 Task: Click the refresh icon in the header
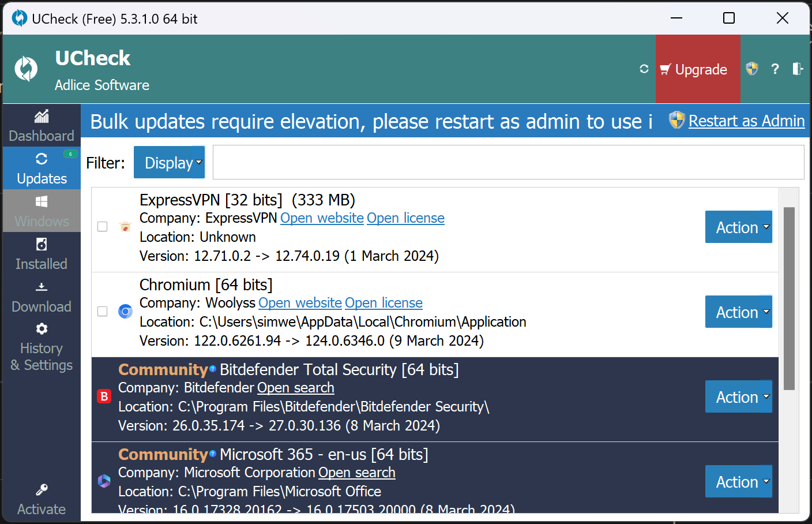point(644,69)
